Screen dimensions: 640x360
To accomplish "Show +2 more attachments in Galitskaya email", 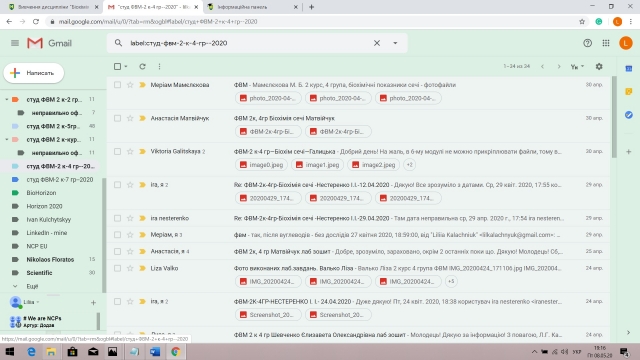I will [x=409, y=165].
